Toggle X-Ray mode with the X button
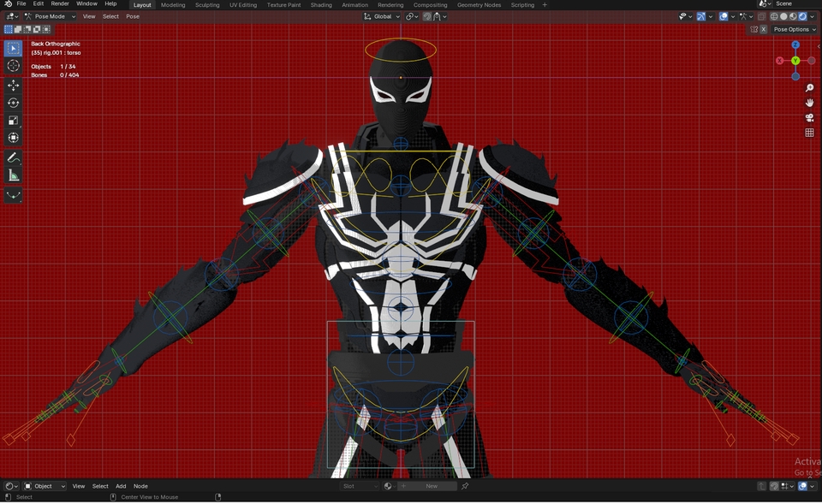The image size is (822, 504). point(763,29)
